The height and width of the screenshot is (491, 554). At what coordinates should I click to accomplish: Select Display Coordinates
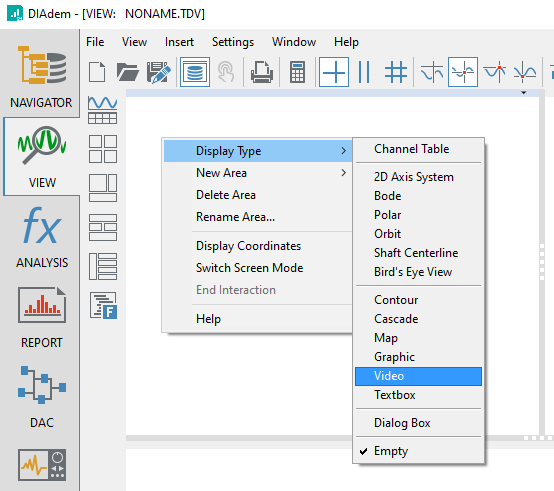[258, 246]
